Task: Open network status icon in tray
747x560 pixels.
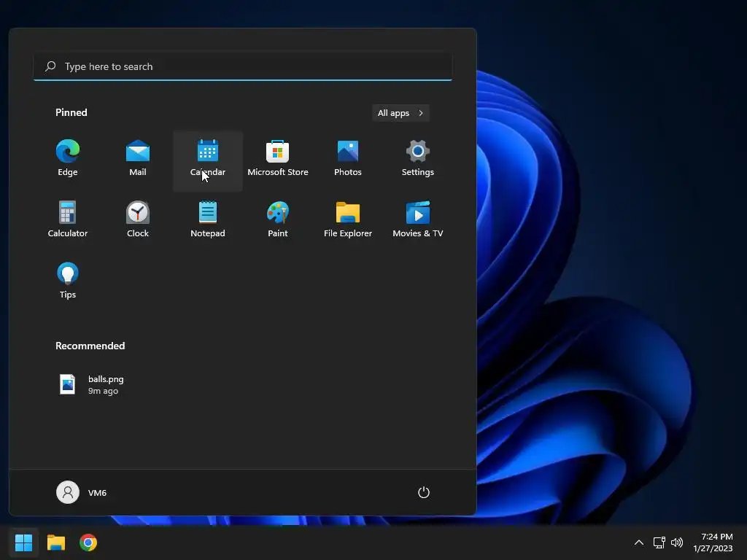Action: coord(659,542)
